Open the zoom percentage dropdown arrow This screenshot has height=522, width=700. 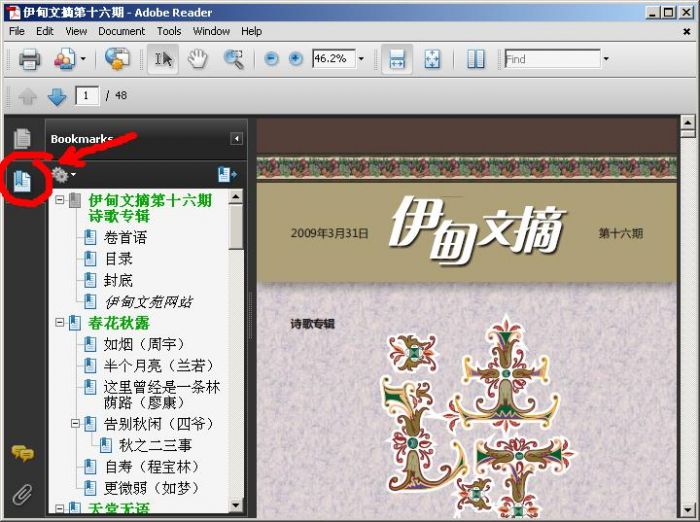pos(361,58)
